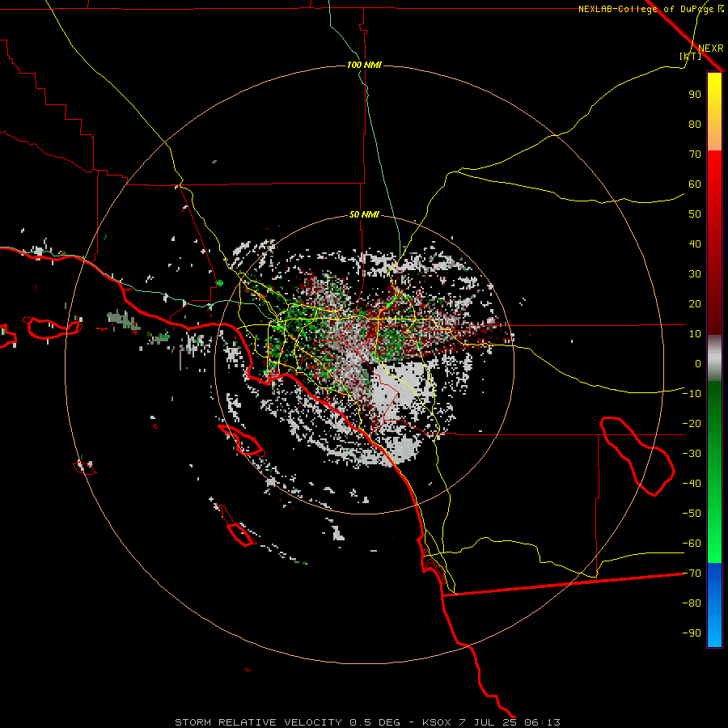
Task: Click the "-90" scale label
Action: [692, 633]
